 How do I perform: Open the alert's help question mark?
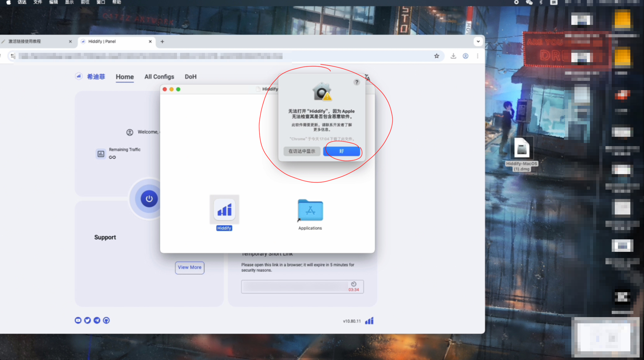coord(357,82)
